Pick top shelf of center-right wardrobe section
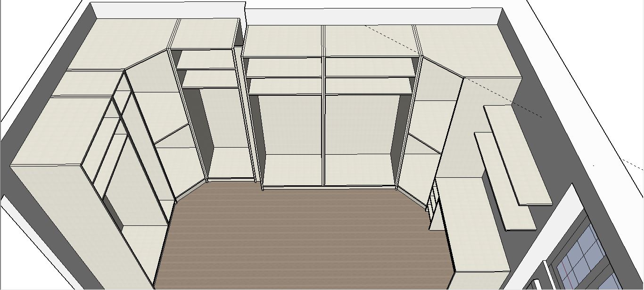This screenshot has height=290, width=644. coord(370,67)
